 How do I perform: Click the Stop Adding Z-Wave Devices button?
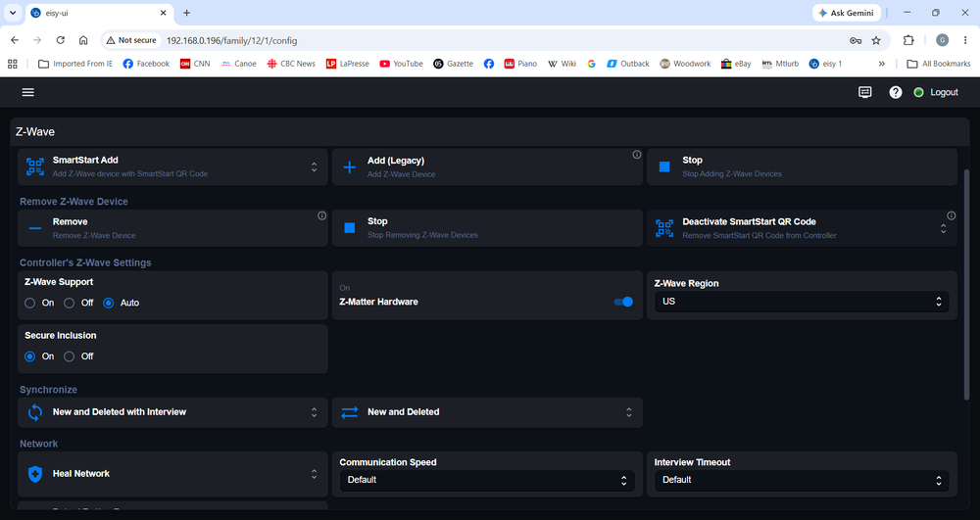click(x=802, y=166)
